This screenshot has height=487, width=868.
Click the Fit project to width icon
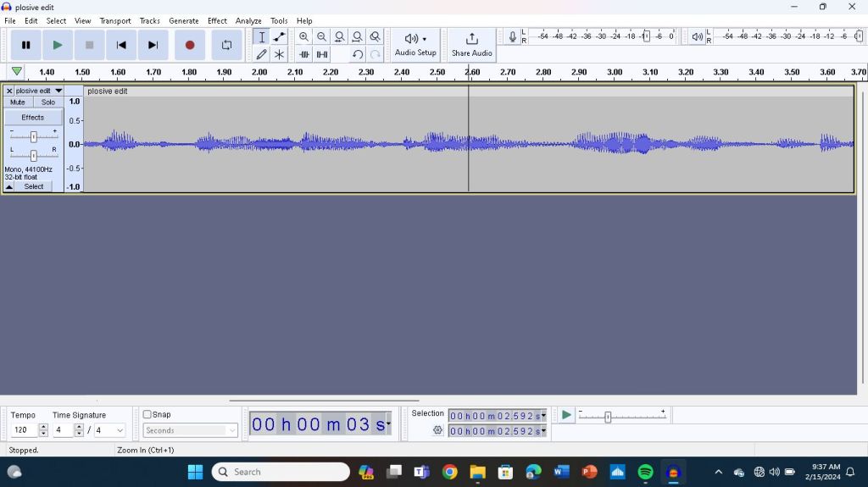click(358, 36)
